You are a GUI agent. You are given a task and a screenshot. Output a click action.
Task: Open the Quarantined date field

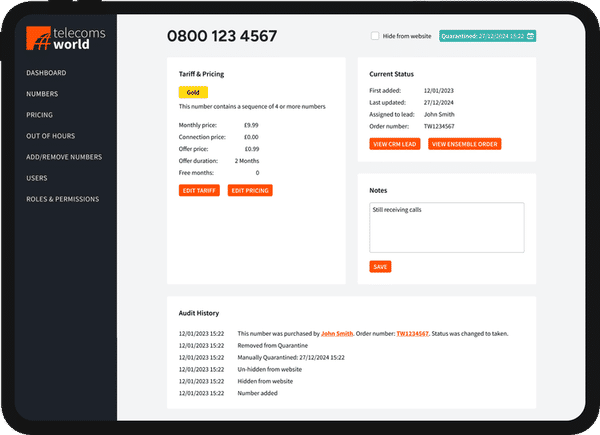(487, 36)
